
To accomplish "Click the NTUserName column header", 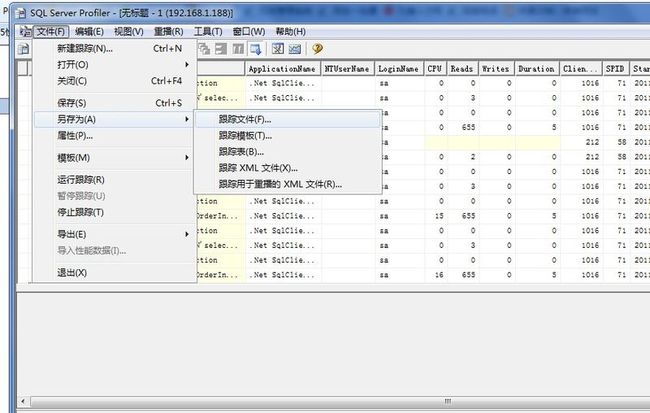I will tap(347, 69).
